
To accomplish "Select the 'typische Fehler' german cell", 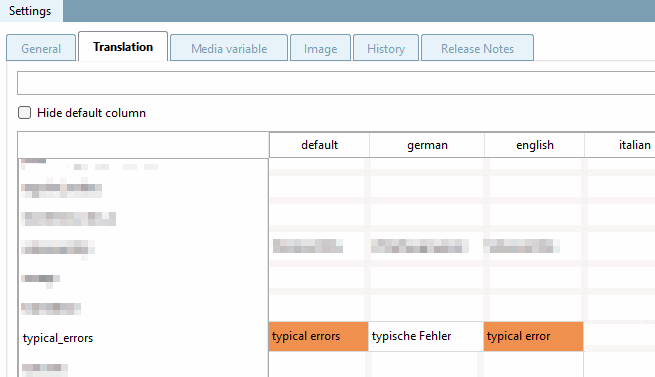I will [x=426, y=336].
